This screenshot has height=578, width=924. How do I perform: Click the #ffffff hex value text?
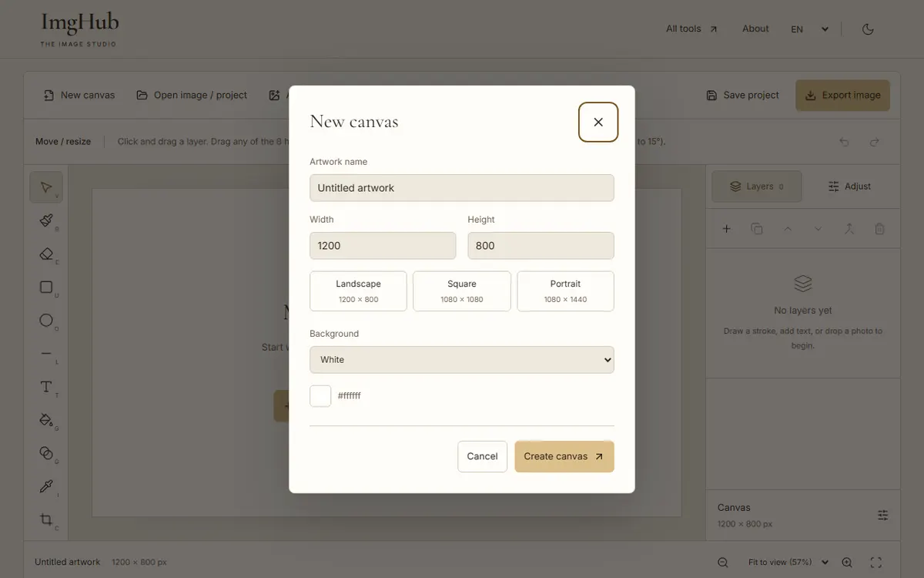pyautogui.click(x=350, y=396)
